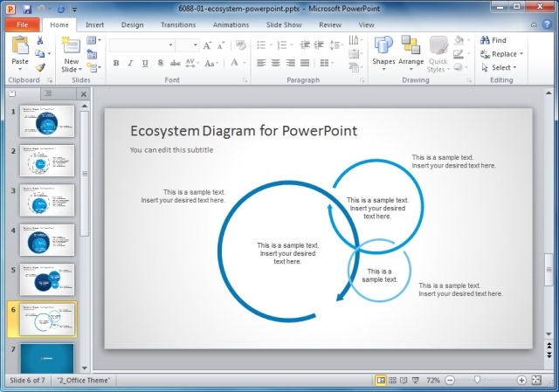Start slide show from status bar

click(416, 381)
